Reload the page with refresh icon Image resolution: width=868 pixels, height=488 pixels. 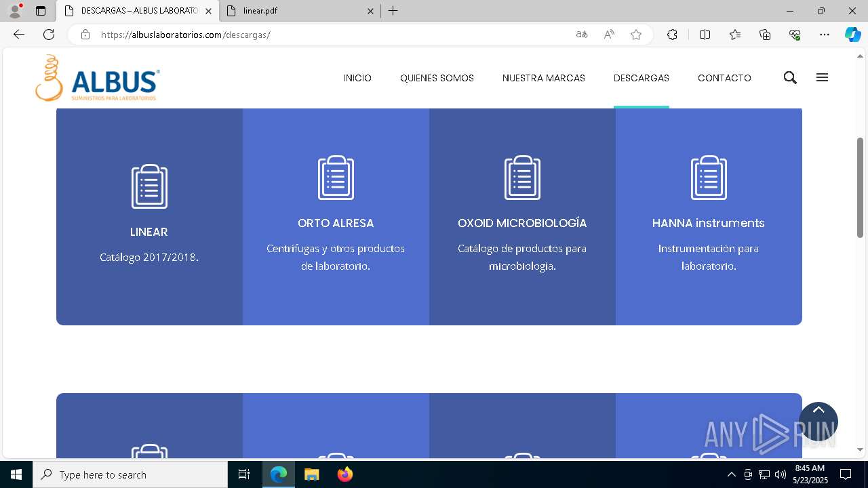[x=49, y=35]
